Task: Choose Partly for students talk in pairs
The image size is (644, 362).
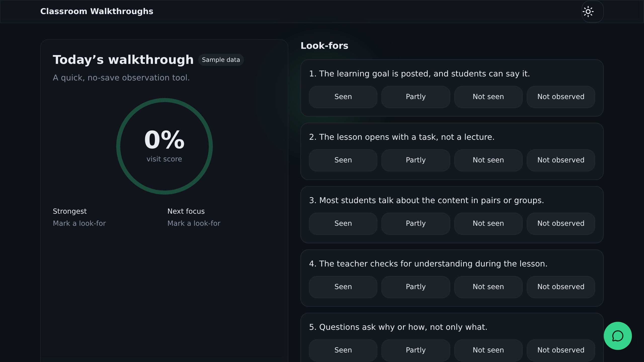Action: (x=416, y=223)
